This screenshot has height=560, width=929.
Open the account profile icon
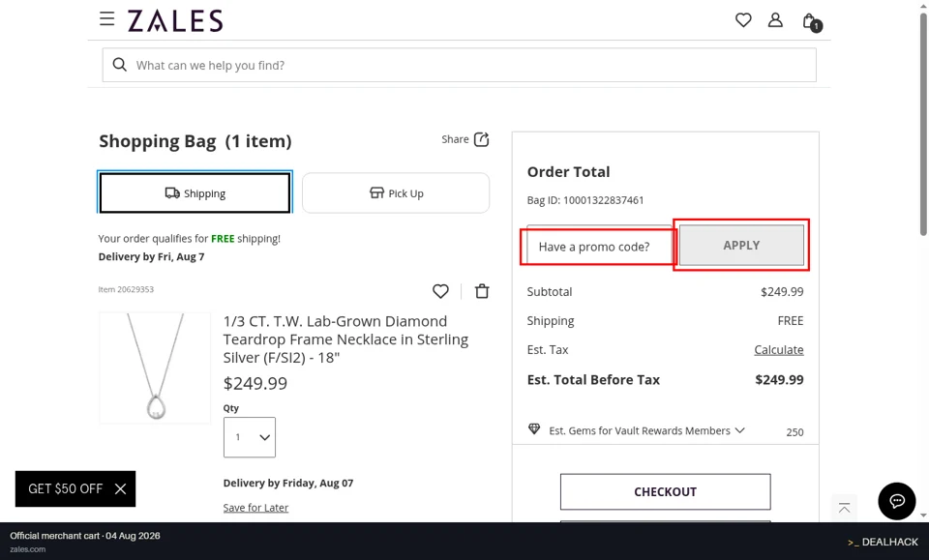[x=775, y=20]
